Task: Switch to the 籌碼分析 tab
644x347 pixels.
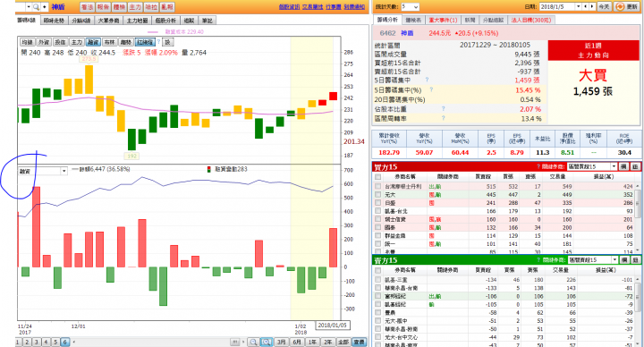Action: [x=387, y=20]
